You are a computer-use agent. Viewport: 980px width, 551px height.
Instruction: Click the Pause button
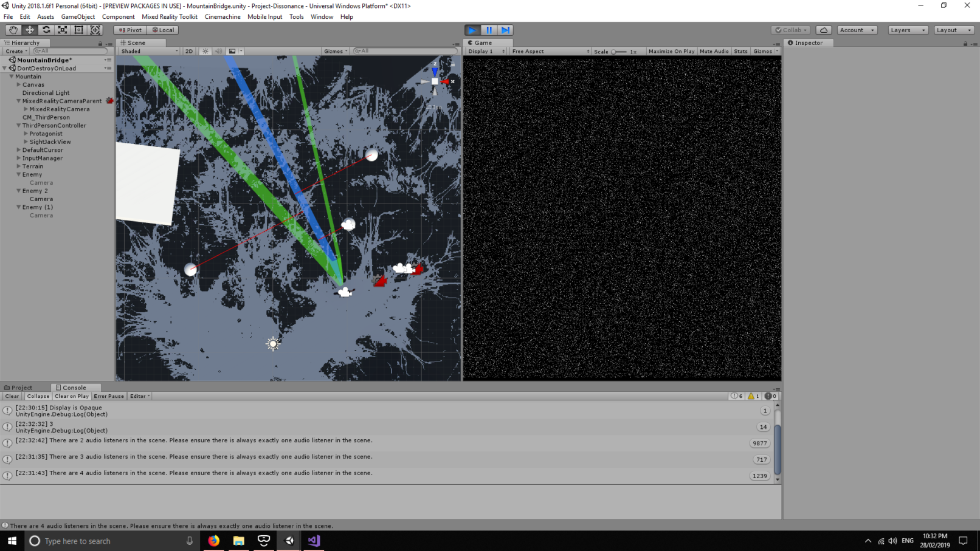489,30
